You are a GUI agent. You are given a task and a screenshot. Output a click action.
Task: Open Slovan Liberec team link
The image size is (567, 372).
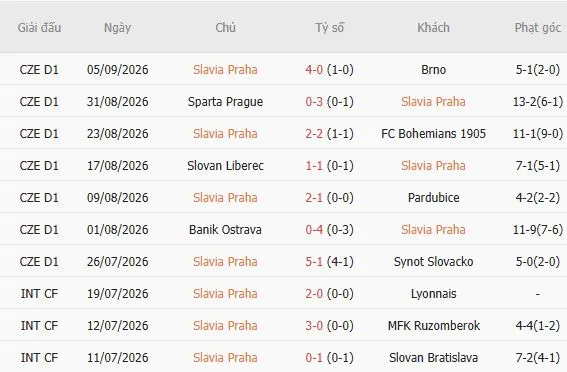coord(225,166)
